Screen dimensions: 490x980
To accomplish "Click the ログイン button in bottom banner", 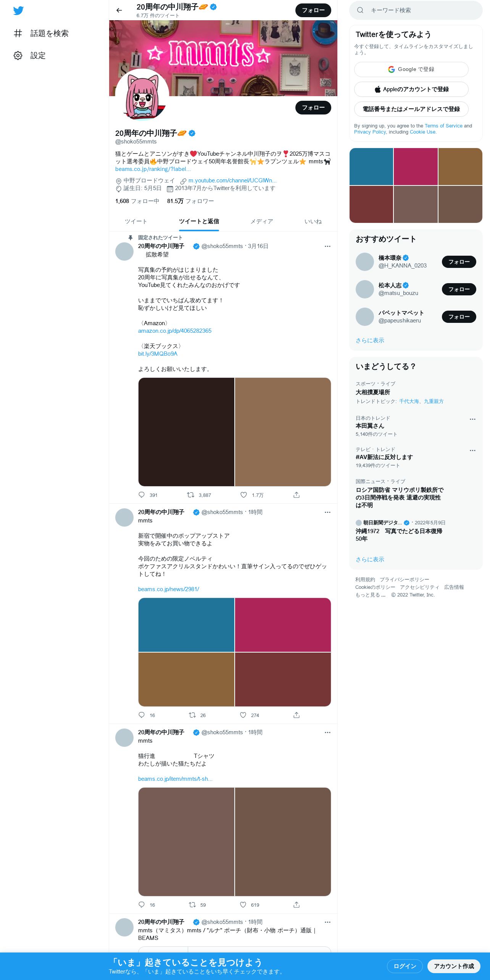I will click(x=405, y=966).
